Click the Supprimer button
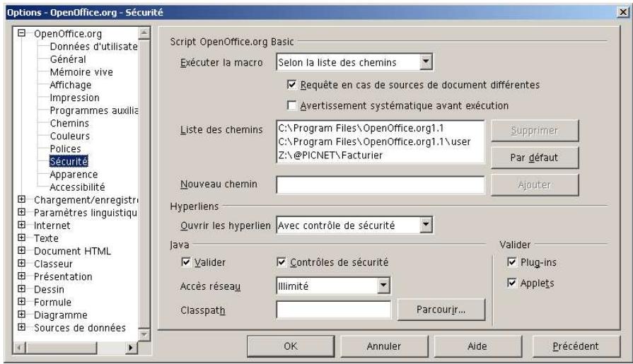The image size is (633, 364). (x=535, y=131)
